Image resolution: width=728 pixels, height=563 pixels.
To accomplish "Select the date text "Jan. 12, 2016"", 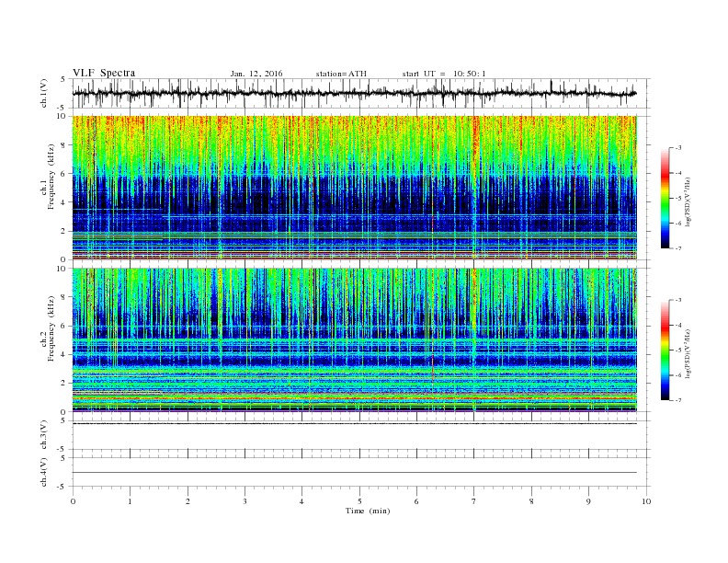I will pyautogui.click(x=256, y=74).
